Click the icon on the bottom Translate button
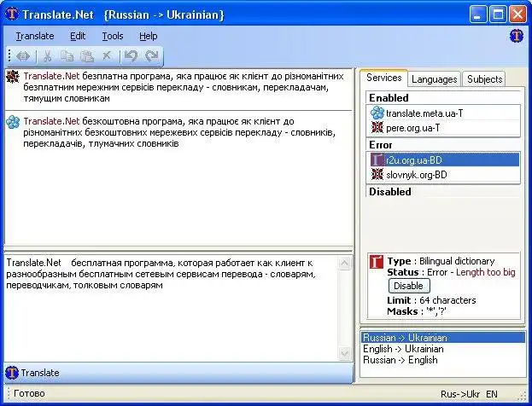Screen dimensions: 532x406 pos(12,373)
